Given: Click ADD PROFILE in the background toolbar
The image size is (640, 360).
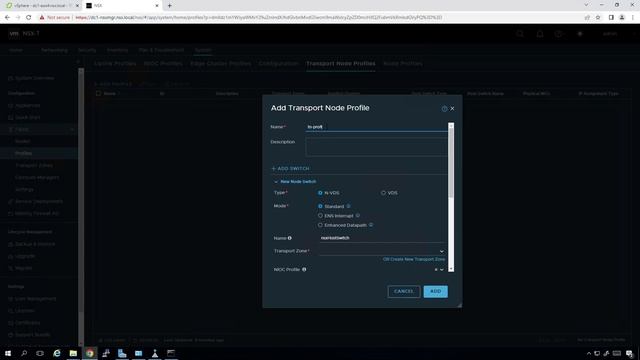Looking at the screenshot, I should coord(113,84).
